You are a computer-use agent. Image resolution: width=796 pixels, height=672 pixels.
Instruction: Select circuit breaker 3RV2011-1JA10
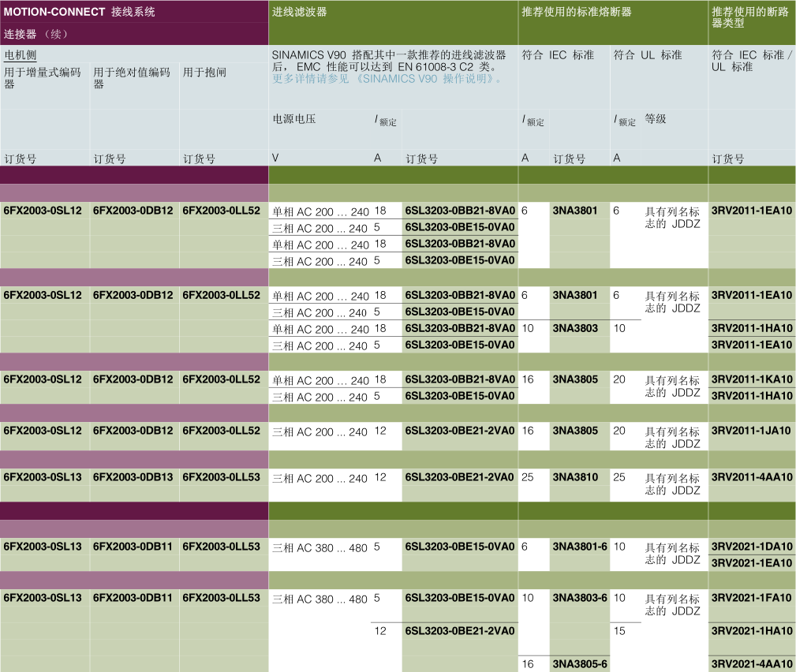point(751,431)
